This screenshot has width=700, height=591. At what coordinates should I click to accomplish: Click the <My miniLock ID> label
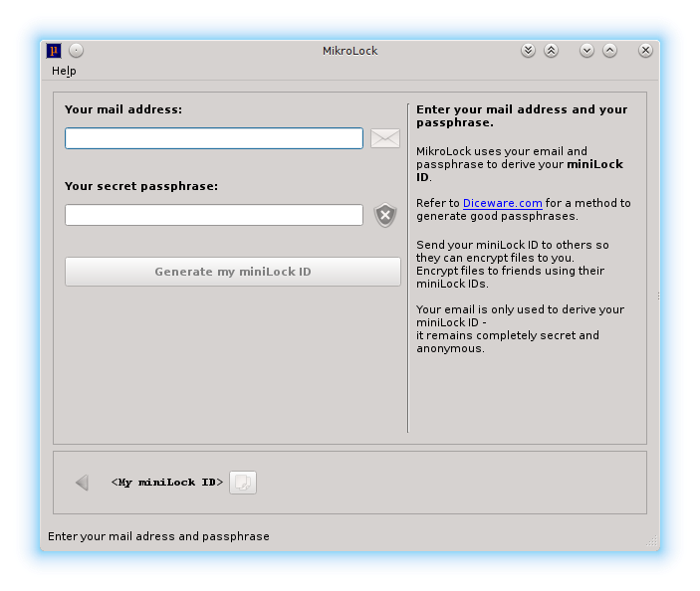tap(167, 483)
